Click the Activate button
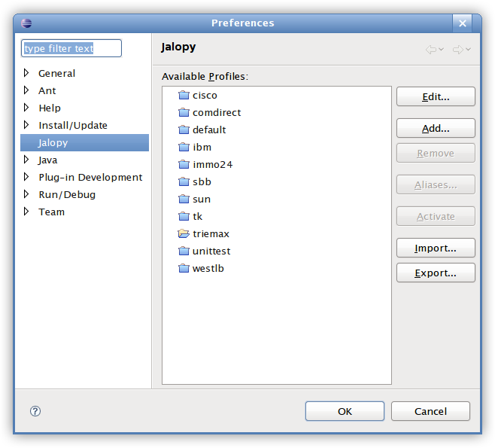495x448 pixels. pos(436,216)
